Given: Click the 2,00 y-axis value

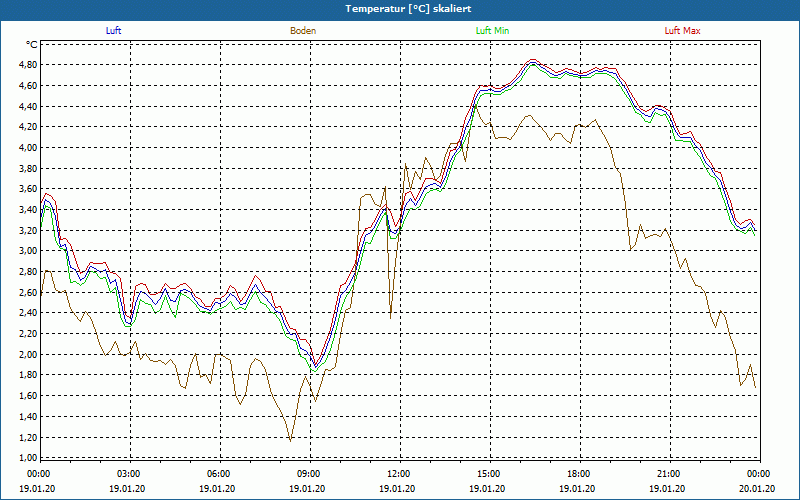Looking at the screenshot, I should coord(28,354).
